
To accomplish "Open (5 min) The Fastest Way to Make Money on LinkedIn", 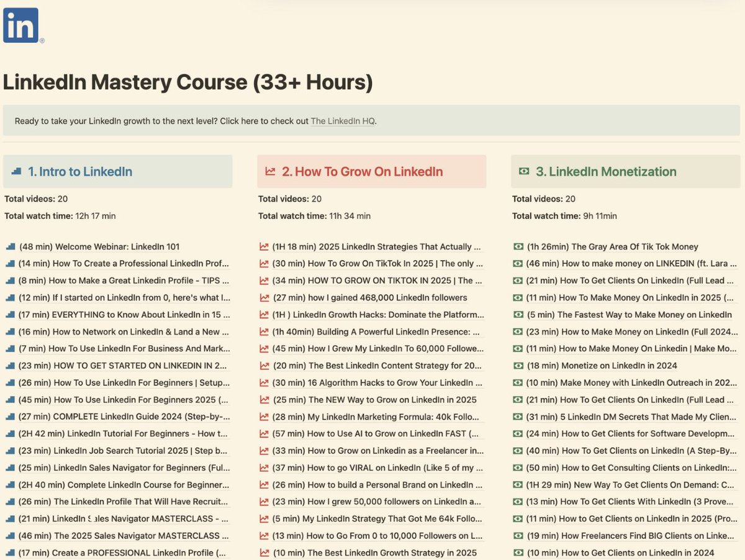I will coord(630,315).
